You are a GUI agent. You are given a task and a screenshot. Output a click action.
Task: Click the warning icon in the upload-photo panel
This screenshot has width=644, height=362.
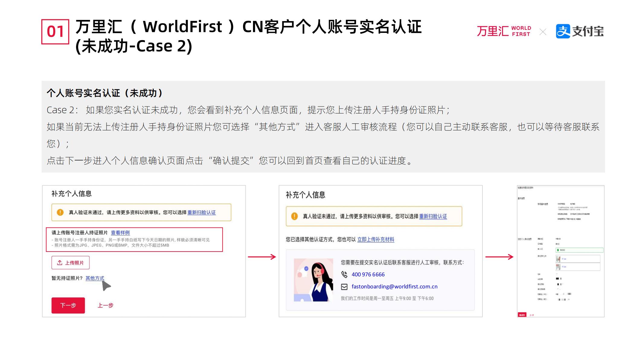coord(60,212)
